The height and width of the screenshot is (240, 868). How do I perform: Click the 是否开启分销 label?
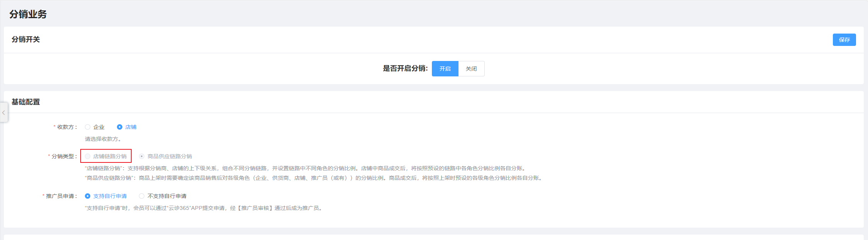pyautogui.click(x=405, y=69)
